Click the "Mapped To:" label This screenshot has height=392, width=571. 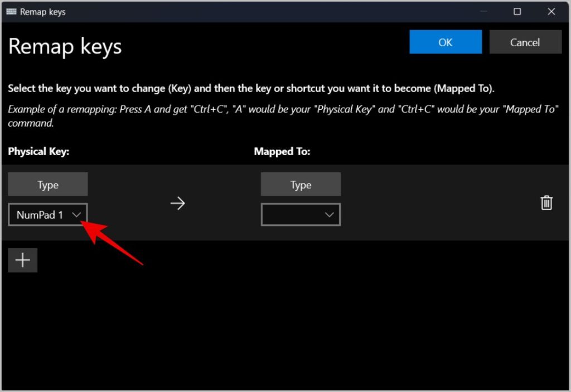pyautogui.click(x=282, y=151)
